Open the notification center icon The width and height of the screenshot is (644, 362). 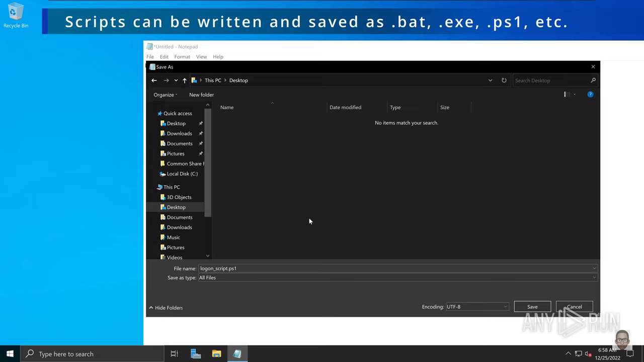click(630, 354)
